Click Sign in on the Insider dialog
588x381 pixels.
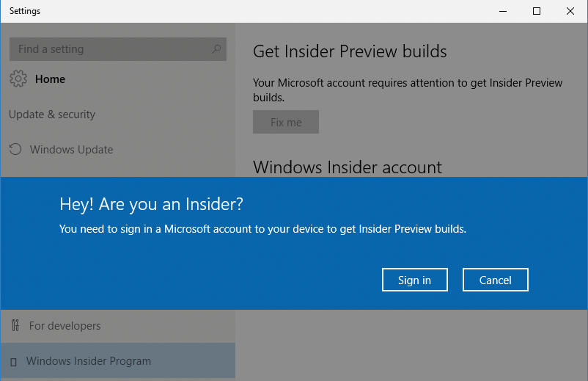tap(415, 280)
